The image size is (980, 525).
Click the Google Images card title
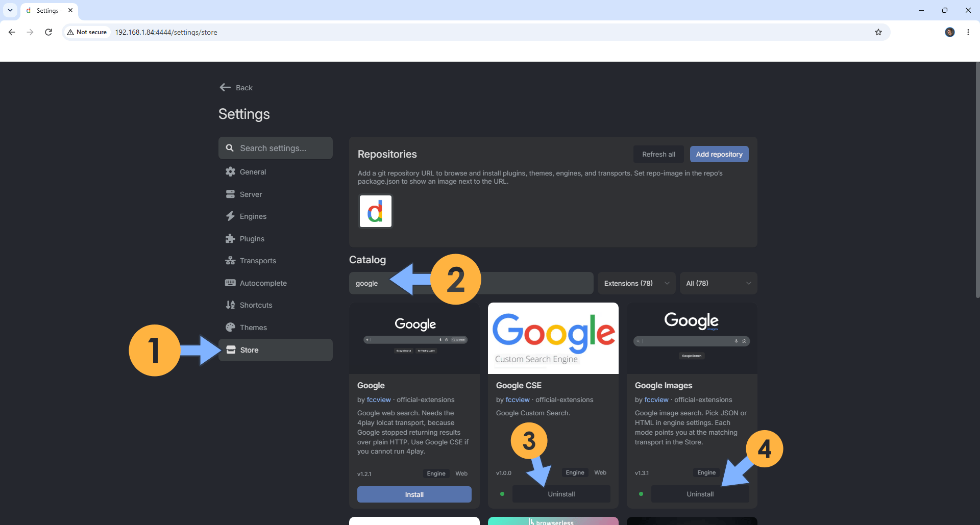pyautogui.click(x=664, y=386)
